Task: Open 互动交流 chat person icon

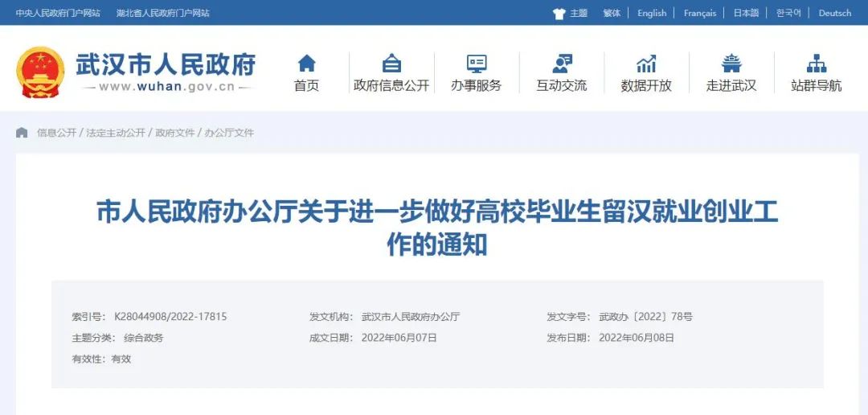Action: click(562, 64)
